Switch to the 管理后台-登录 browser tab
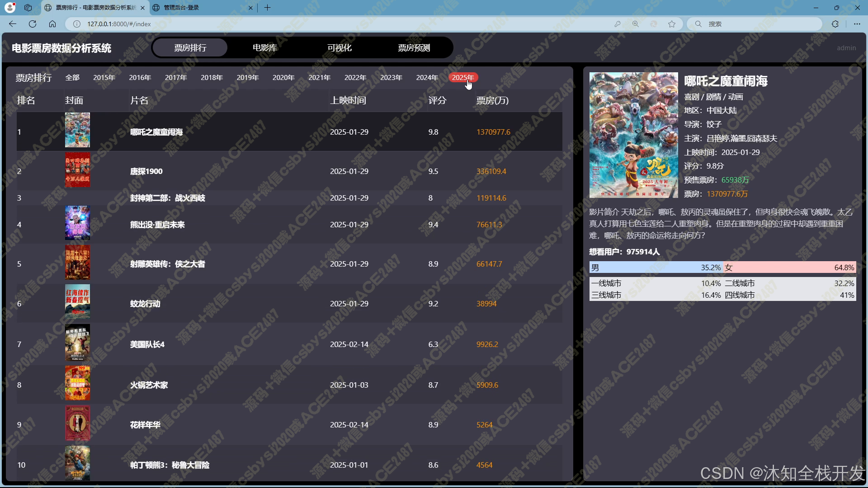The width and height of the screenshot is (868, 488). [199, 8]
